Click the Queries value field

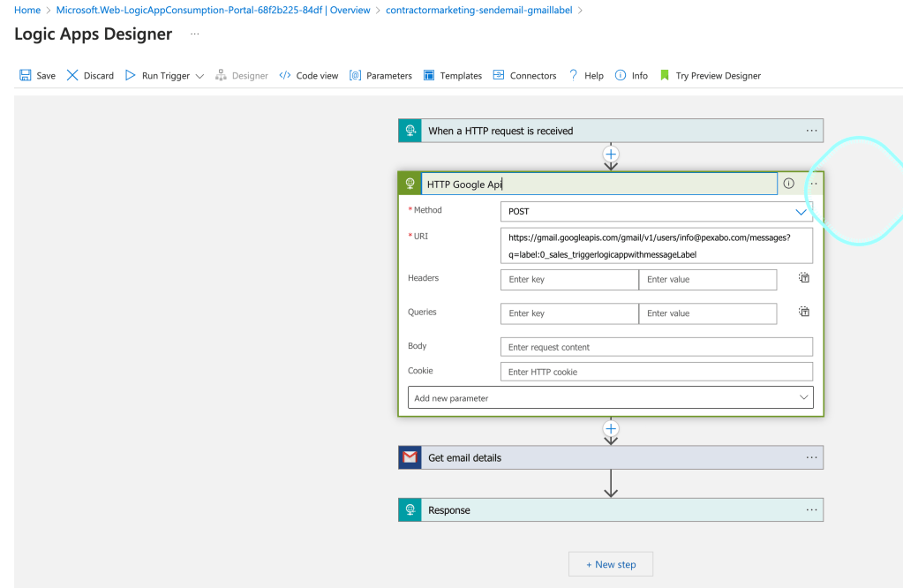[708, 313]
